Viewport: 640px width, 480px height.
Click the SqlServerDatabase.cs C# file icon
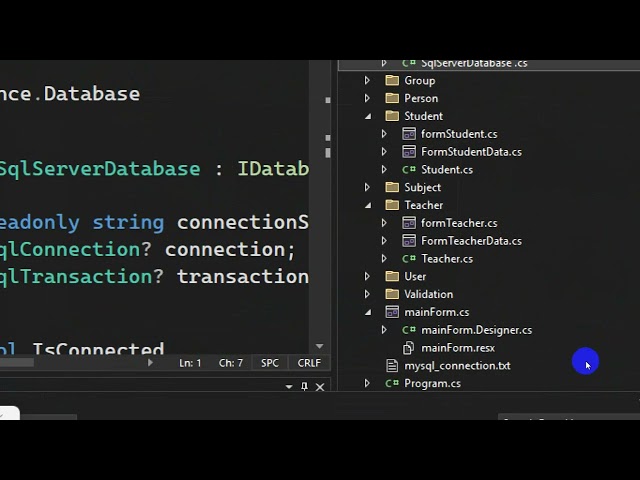tap(409, 63)
